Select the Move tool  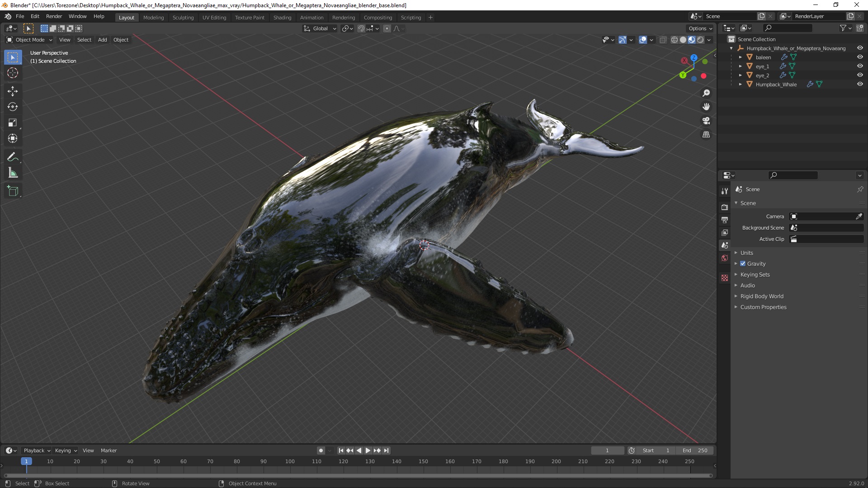pyautogui.click(x=13, y=91)
